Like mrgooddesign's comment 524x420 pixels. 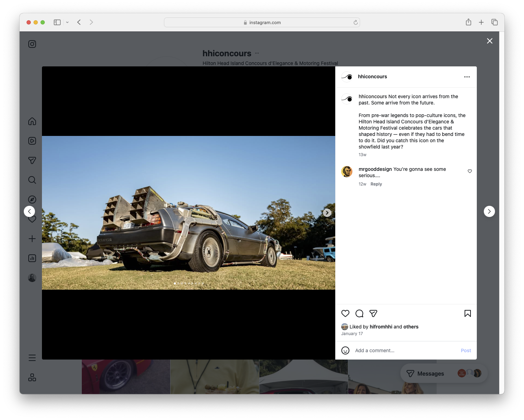(x=470, y=171)
